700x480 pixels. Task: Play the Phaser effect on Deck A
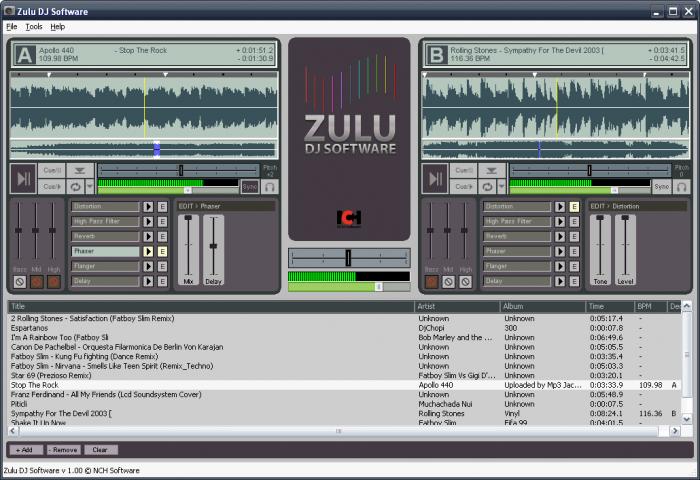[x=149, y=252]
